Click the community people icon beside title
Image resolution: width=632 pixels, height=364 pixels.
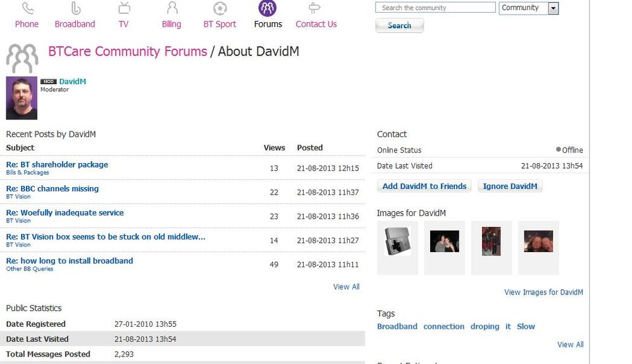(x=22, y=58)
